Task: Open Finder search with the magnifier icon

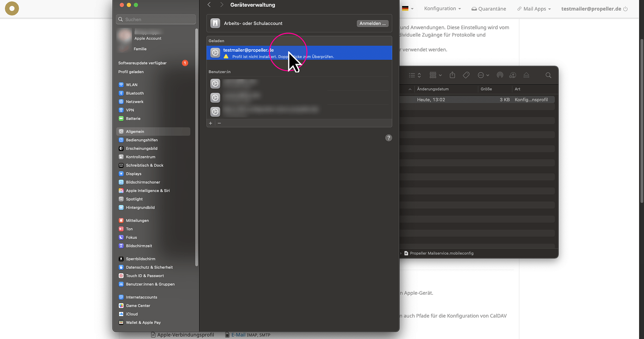Action: 548,75
